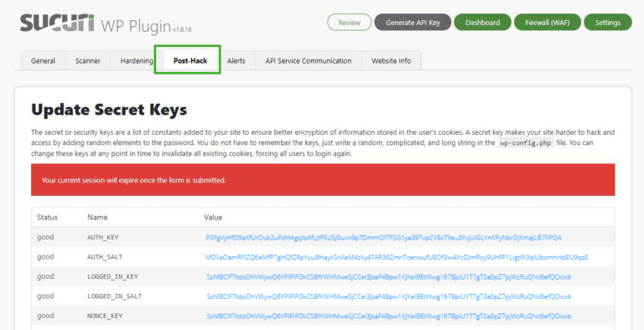
Task: Click the AUTH_SALT value link
Action: pyautogui.click(x=397, y=257)
